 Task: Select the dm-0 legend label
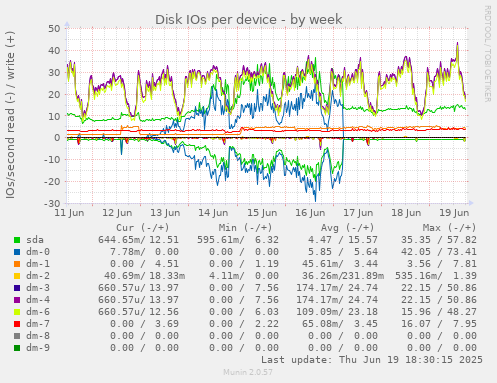38,252
